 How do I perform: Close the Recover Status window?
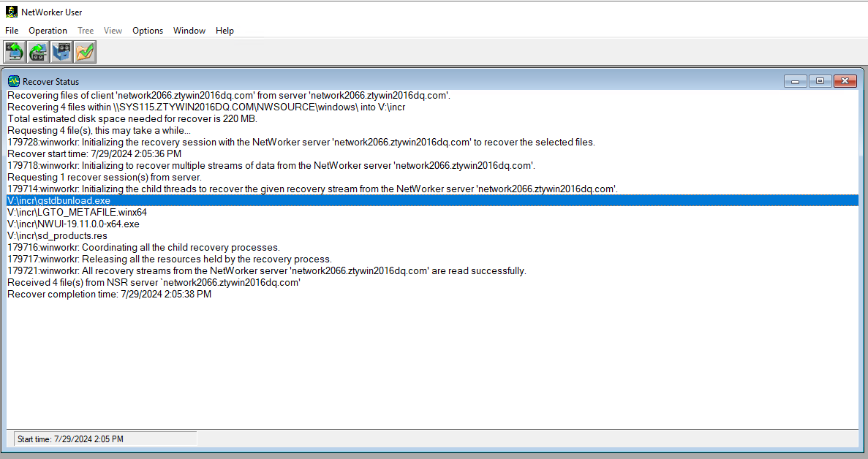click(x=845, y=81)
